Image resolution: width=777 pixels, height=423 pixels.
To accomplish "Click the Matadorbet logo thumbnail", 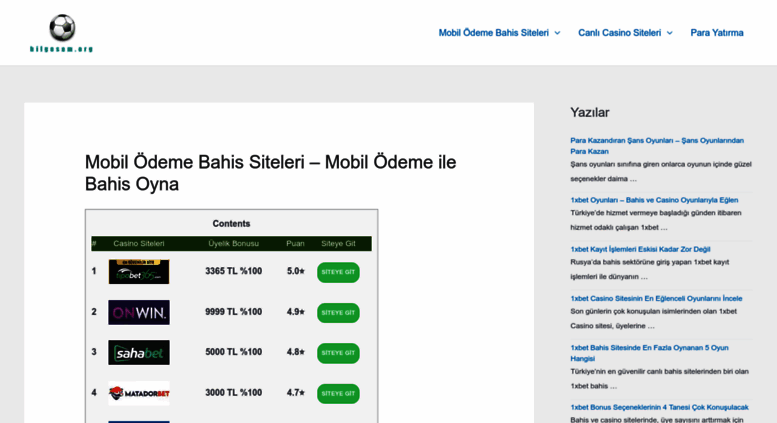I will coord(139,393).
